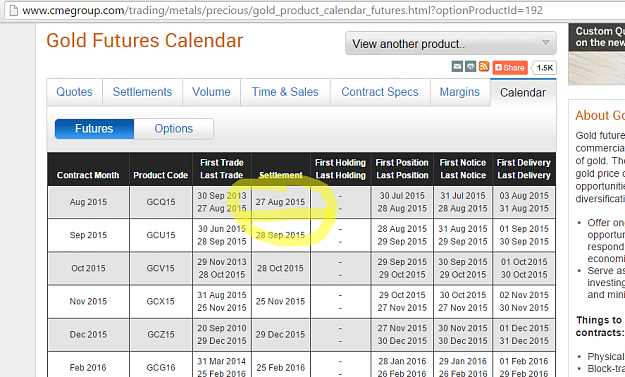This screenshot has width=625, height=377.
Task: Click first delivery date 01 Dec 2015
Action: click(x=524, y=328)
